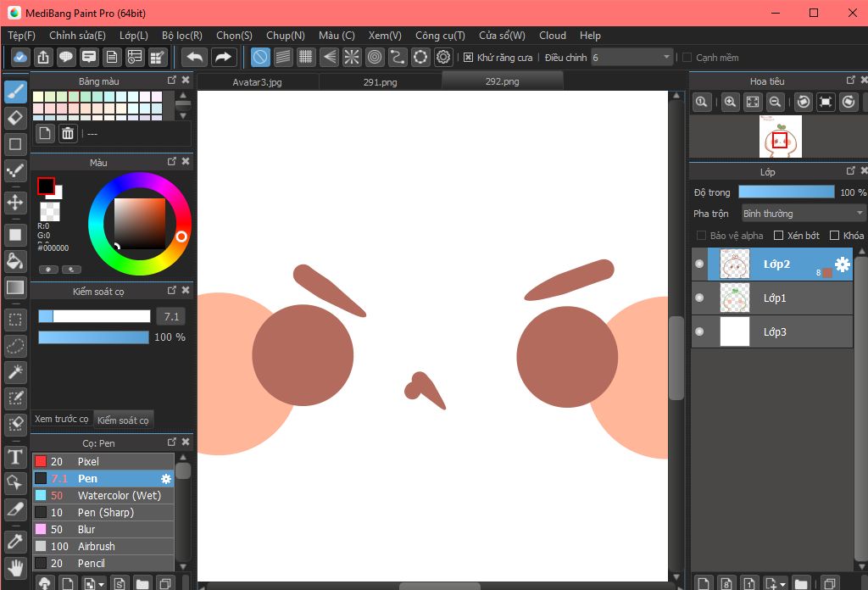Click the black foreground color swatch
This screenshot has width=868, height=590.
46,186
